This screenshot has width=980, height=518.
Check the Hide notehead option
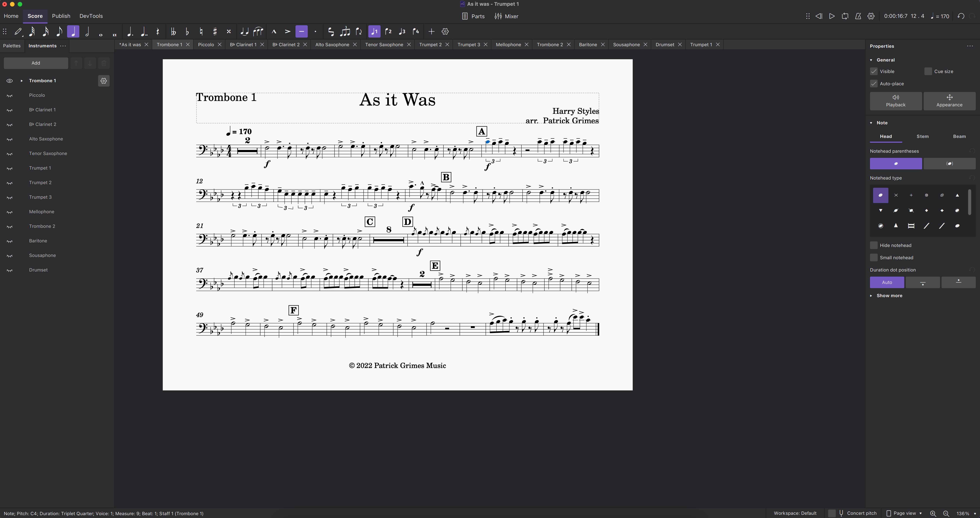coord(873,245)
